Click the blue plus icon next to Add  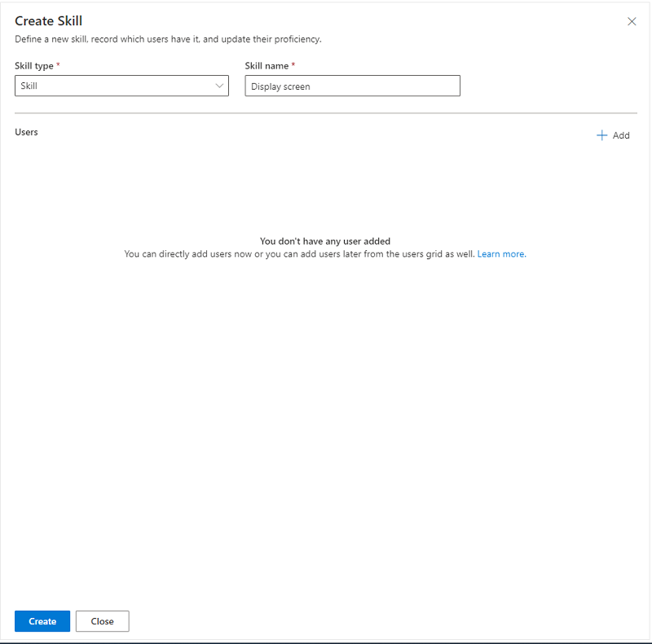[x=602, y=135]
